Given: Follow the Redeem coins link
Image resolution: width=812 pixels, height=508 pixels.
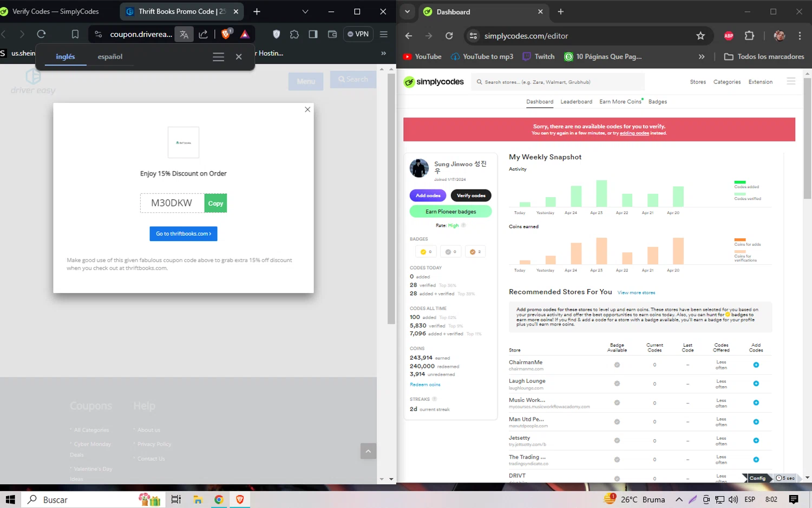Looking at the screenshot, I should [425, 385].
